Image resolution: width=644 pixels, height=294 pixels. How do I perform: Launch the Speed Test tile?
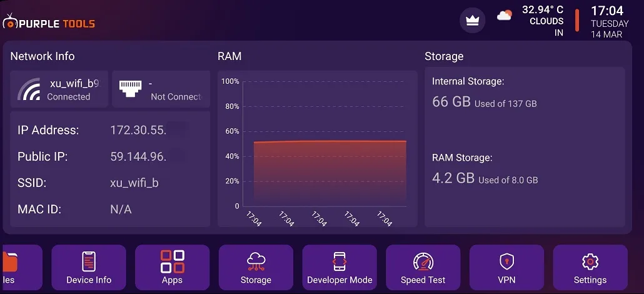423,267
